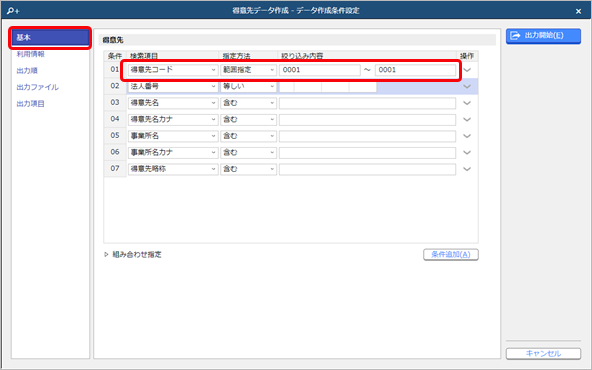Viewport: 592px width, 370px height.
Task: Open 得意先名カナ search item dropdown
Action: (x=173, y=120)
